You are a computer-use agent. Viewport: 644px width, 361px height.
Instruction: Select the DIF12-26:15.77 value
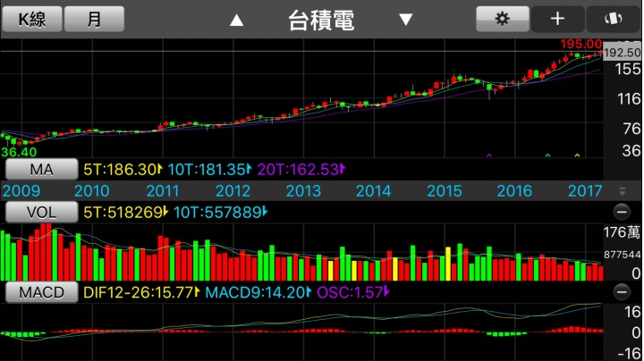pyautogui.click(x=141, y=292)
